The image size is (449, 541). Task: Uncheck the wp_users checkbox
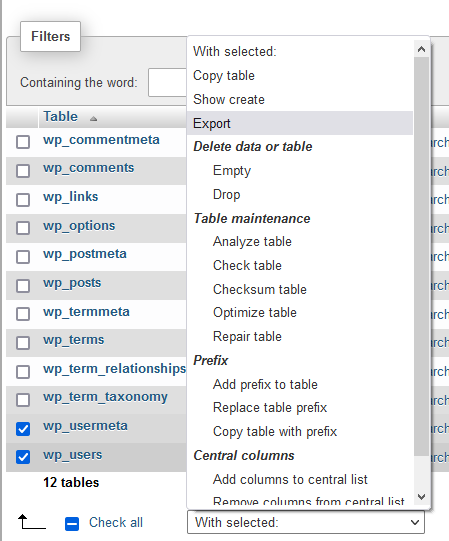pyautogui.click(x=23, y=457)
